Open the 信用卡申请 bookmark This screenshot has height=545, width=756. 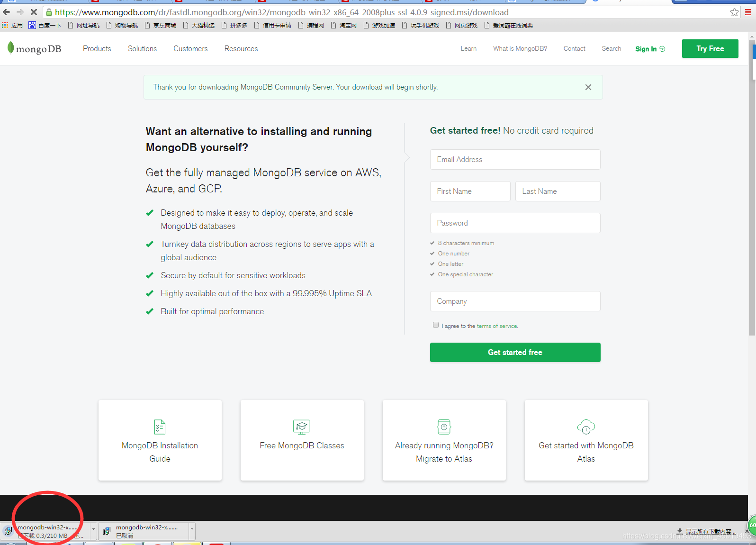point(273,25)
